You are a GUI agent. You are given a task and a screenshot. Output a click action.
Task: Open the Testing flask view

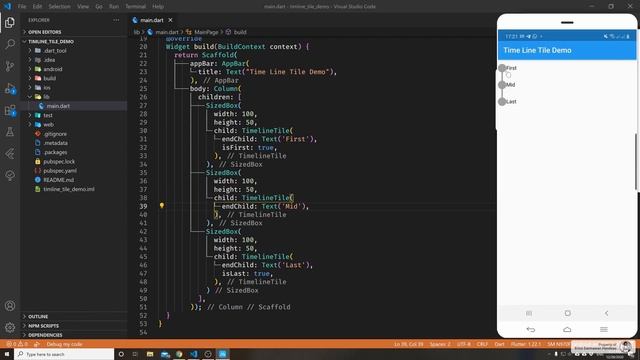pos(10,132)
